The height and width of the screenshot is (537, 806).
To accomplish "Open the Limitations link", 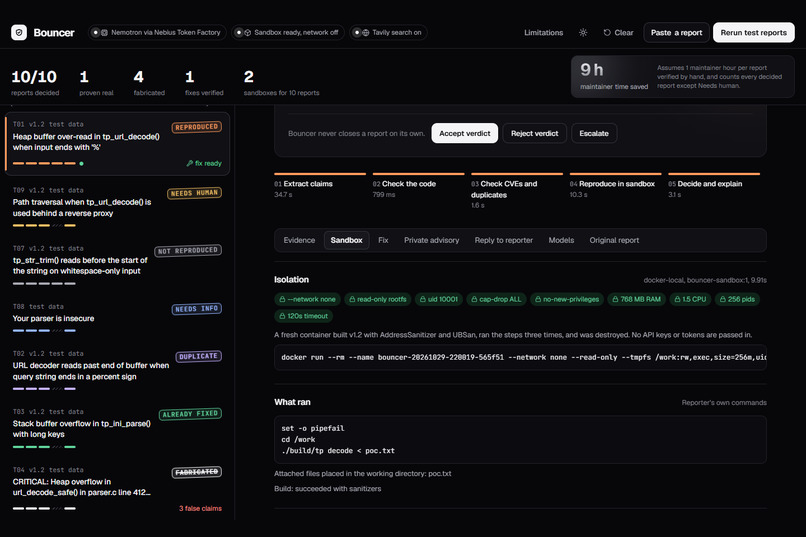I will 543,32.
